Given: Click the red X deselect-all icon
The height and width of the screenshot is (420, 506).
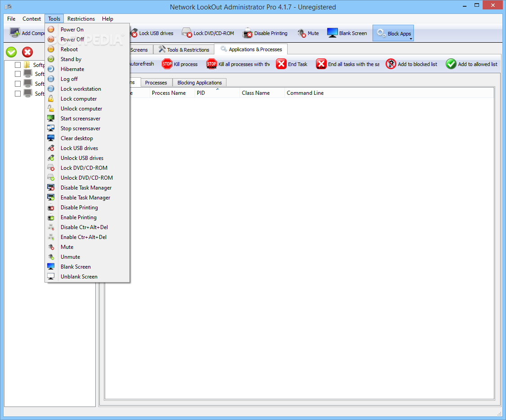Looking at the screenshot, I should coord(27,52).
